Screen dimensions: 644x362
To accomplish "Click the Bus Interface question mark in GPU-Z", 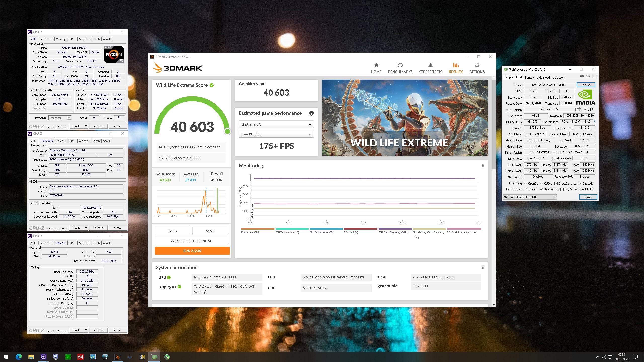I will click(594, 122).
